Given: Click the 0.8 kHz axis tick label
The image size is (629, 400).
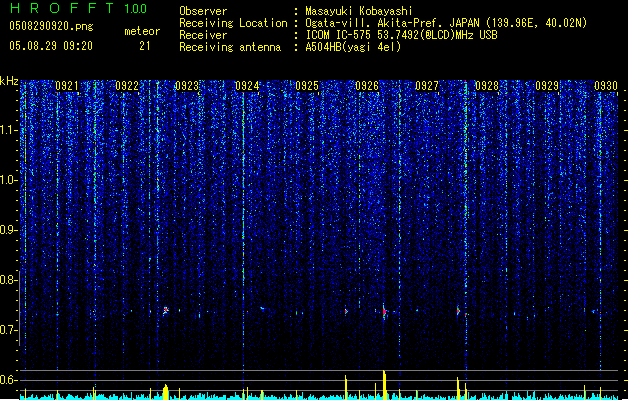Looking at the screenshot, I should pyautogui.click(x=8, y=280).
